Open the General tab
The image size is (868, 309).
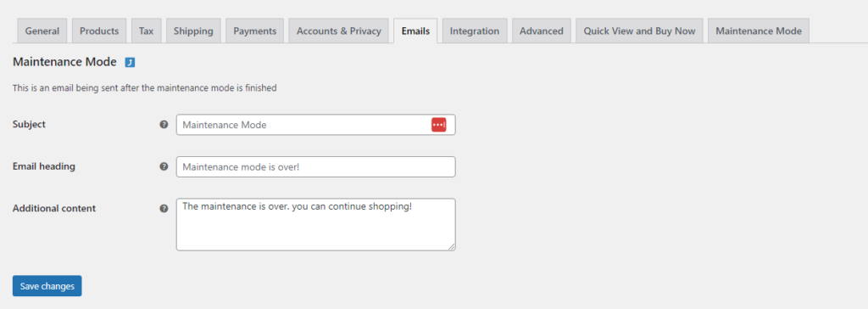click(42, 31)
